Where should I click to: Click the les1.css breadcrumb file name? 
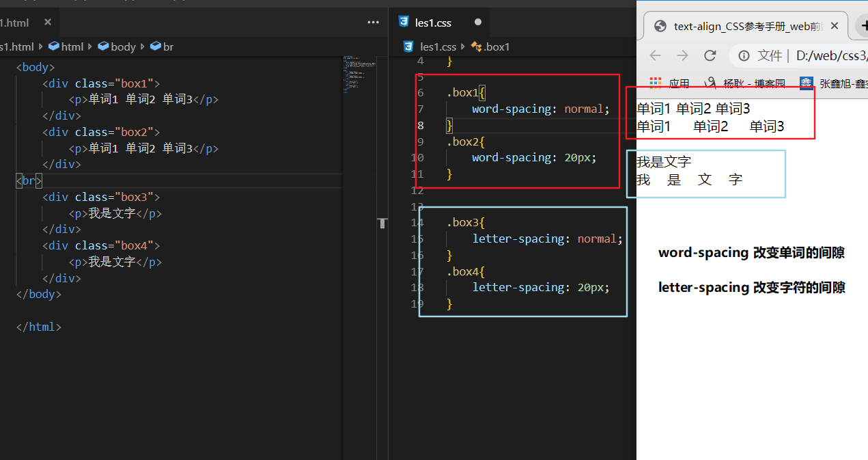click(x=437, y=46)
